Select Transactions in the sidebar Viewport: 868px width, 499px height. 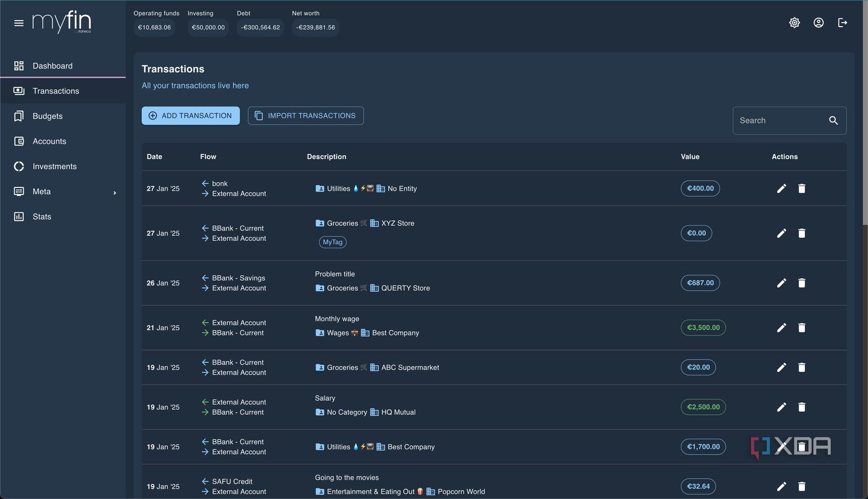point(63,91)
